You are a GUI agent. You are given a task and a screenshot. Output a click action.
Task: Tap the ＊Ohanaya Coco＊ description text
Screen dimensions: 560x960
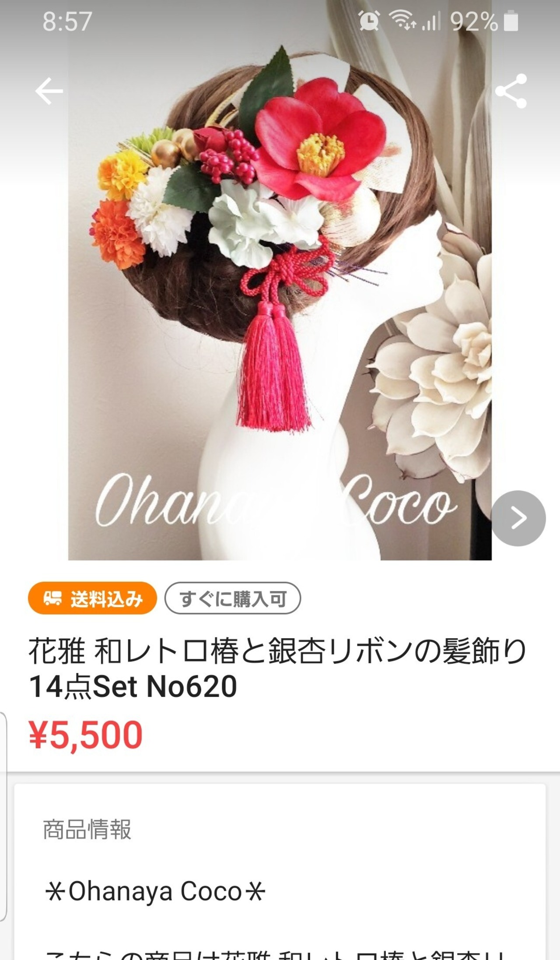[x=155, y=891]
